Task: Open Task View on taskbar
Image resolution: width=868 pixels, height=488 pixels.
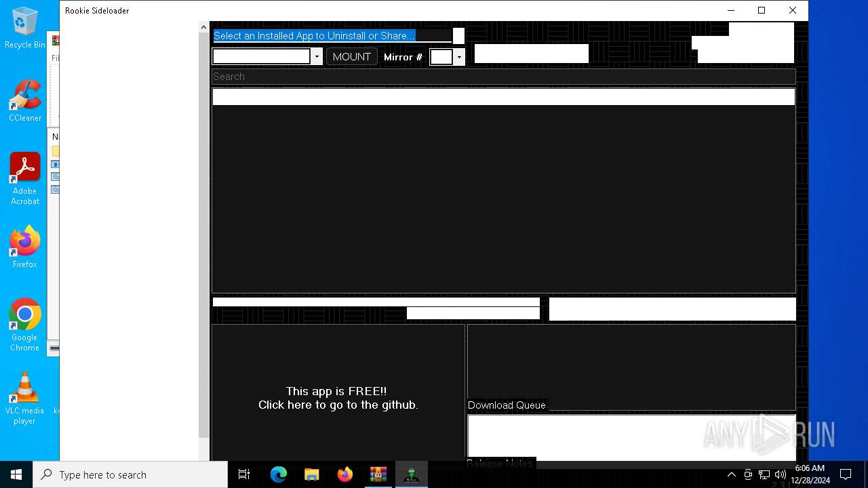Action: click(x=245, y=474)
